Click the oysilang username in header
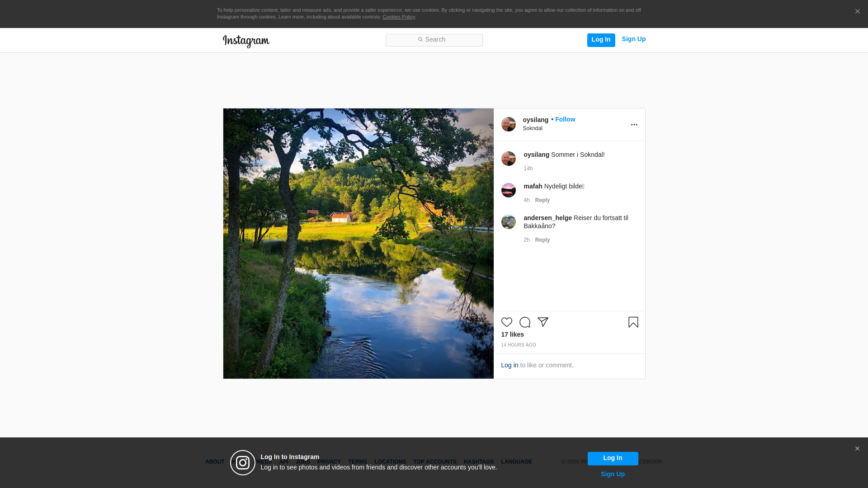Screen dimensions: 868x488 click(535, 120)
